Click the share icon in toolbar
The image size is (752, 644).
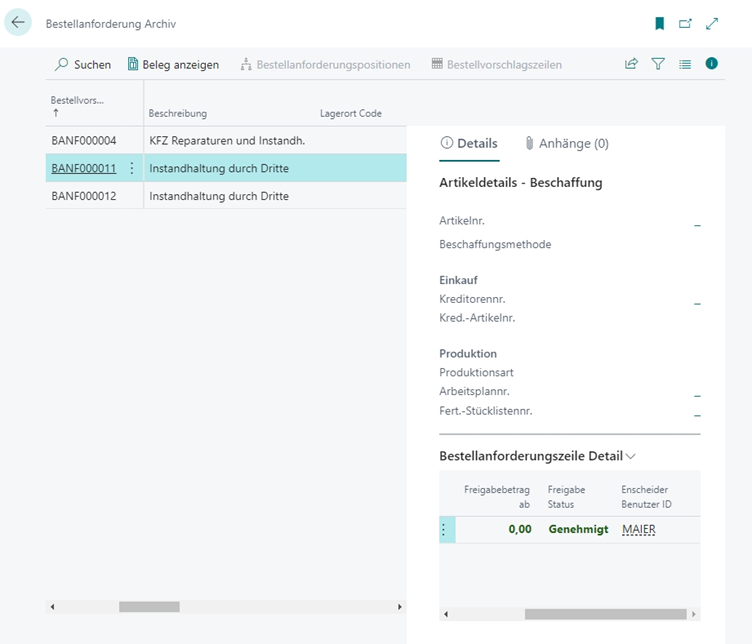coord(631,64)
